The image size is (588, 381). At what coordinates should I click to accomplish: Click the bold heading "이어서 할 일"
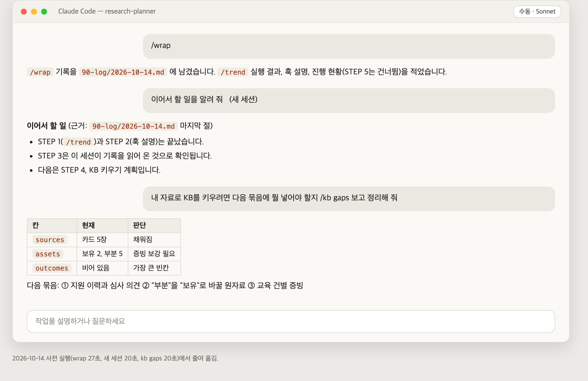point(47,126)
